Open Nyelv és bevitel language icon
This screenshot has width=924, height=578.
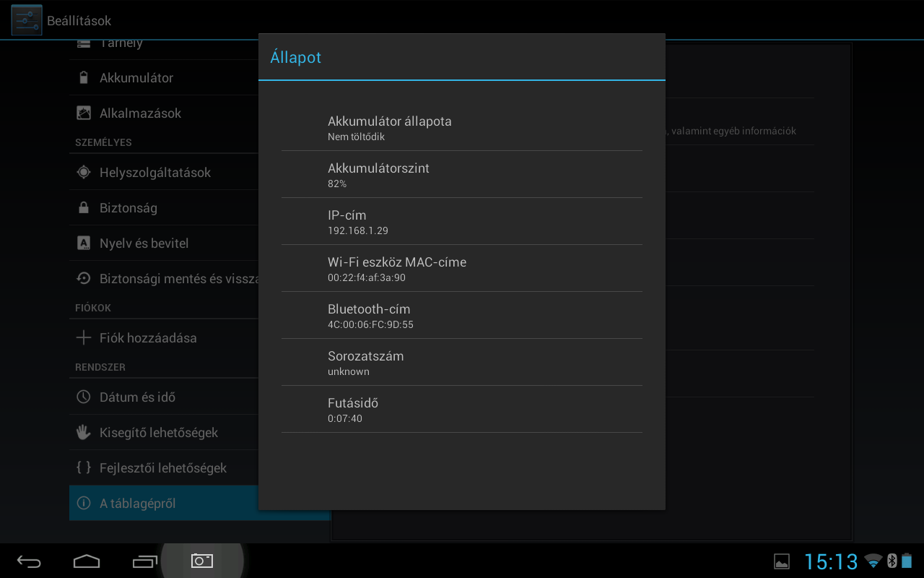[x=84, y=243]
